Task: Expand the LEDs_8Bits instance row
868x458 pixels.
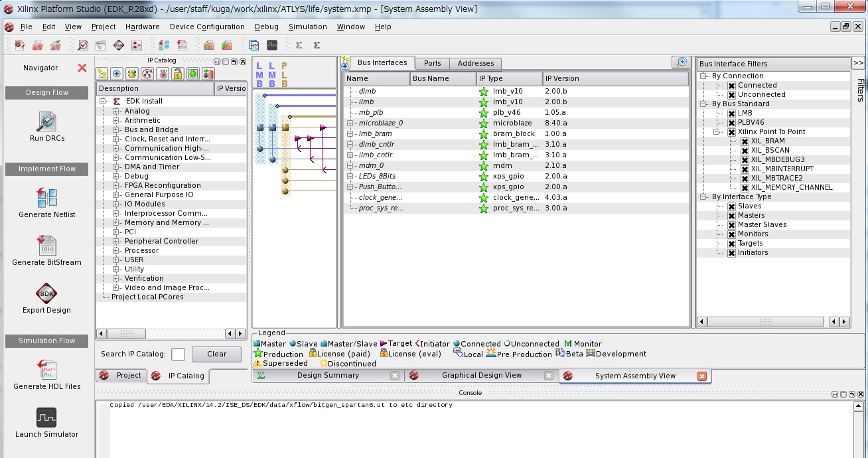Action: (350, 177)
